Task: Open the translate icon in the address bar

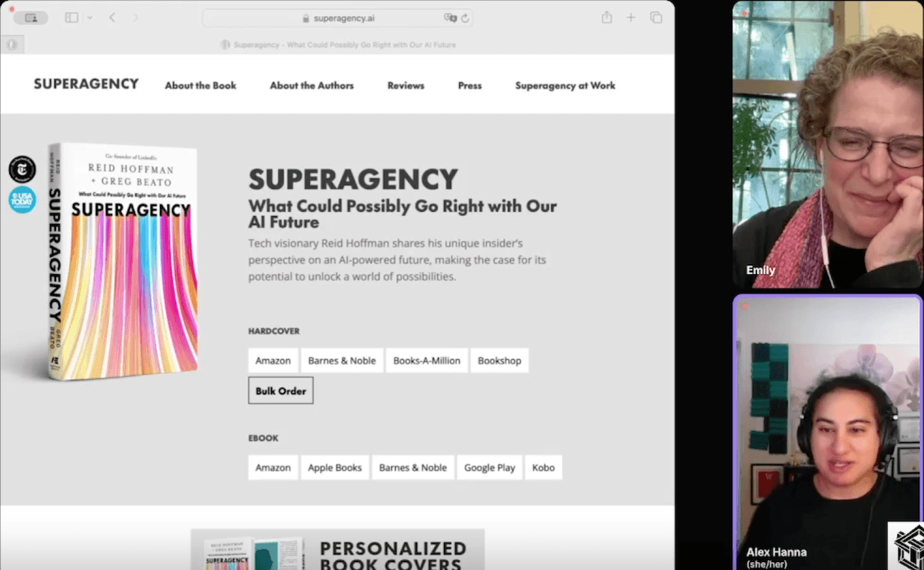Action: (x=450, y=18)
